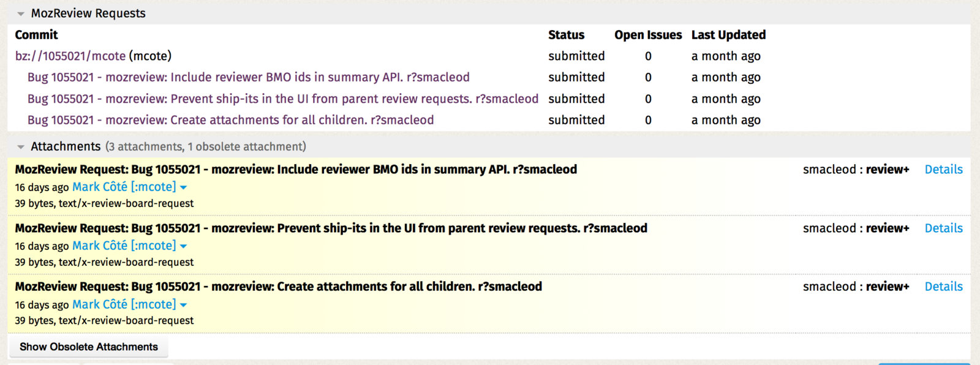Viewport: 980px width, 365px height.
Task: Open Mark Côté dropdown on 'Include reviewer BMO ids' attachment
Action: (x=183, y=187)
